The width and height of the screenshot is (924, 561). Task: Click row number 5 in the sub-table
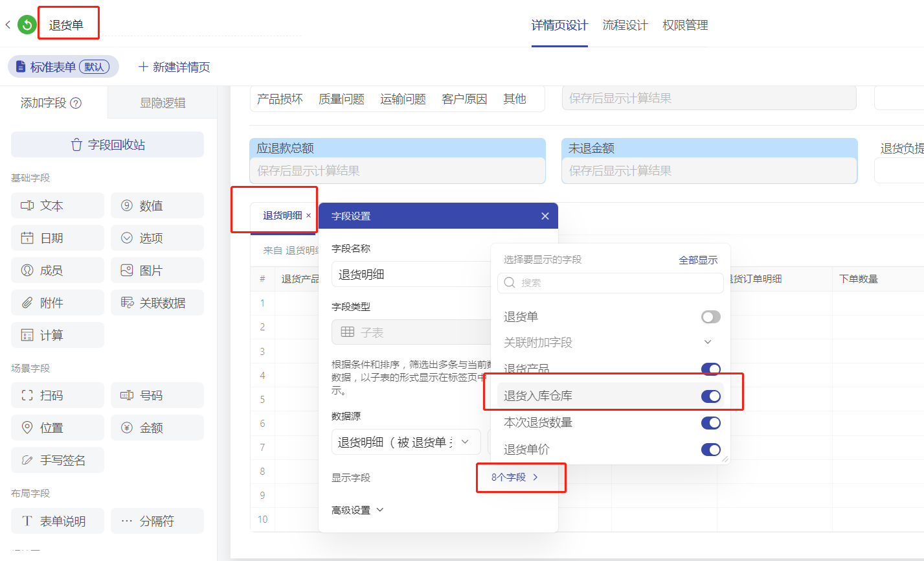coord(263,399)
